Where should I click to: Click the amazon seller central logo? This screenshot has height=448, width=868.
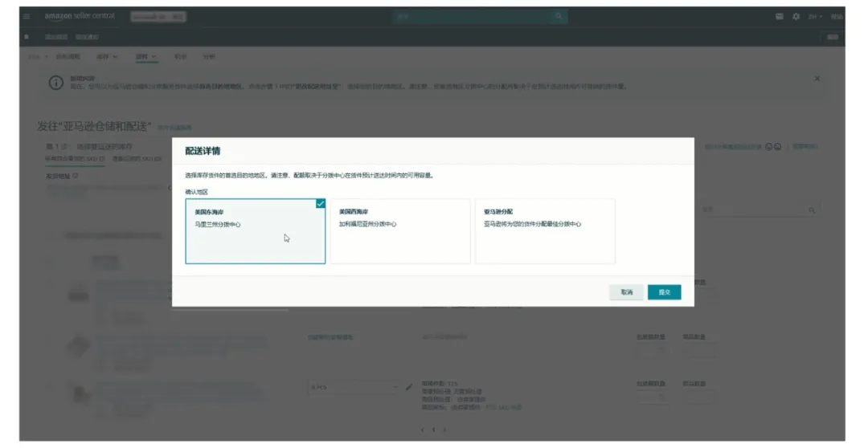[80, 16]
